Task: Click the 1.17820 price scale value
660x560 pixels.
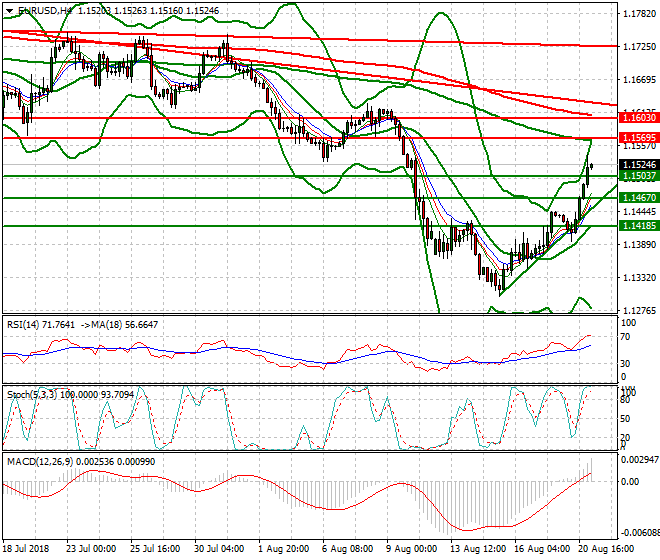Action: pos(638,14)
